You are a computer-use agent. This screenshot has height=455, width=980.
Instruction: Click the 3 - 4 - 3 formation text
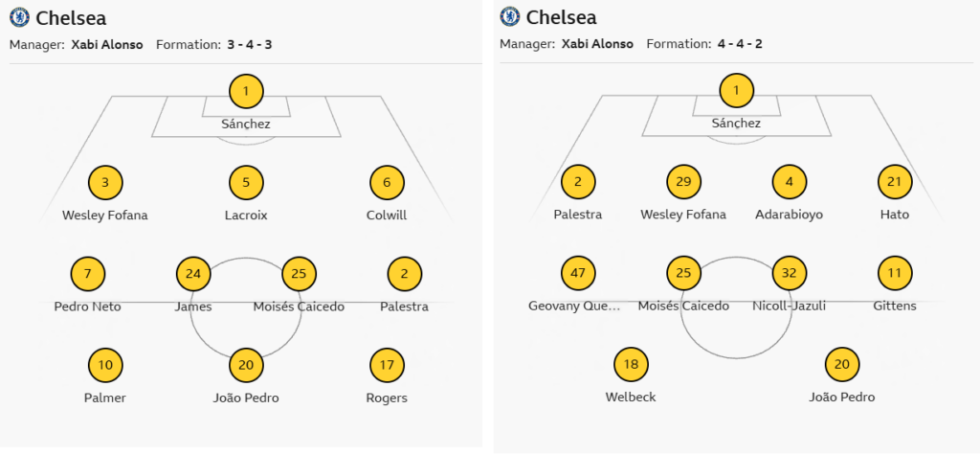click(x=250, y=44)
